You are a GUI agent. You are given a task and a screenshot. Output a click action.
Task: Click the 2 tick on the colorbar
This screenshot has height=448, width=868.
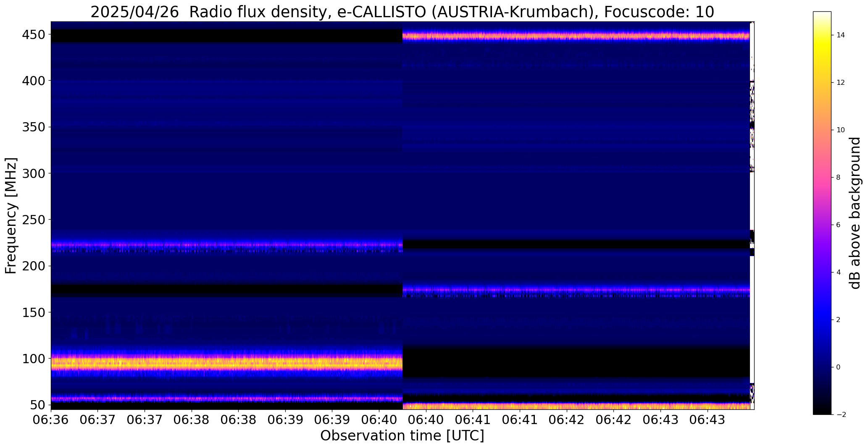(x=838, y=320)
